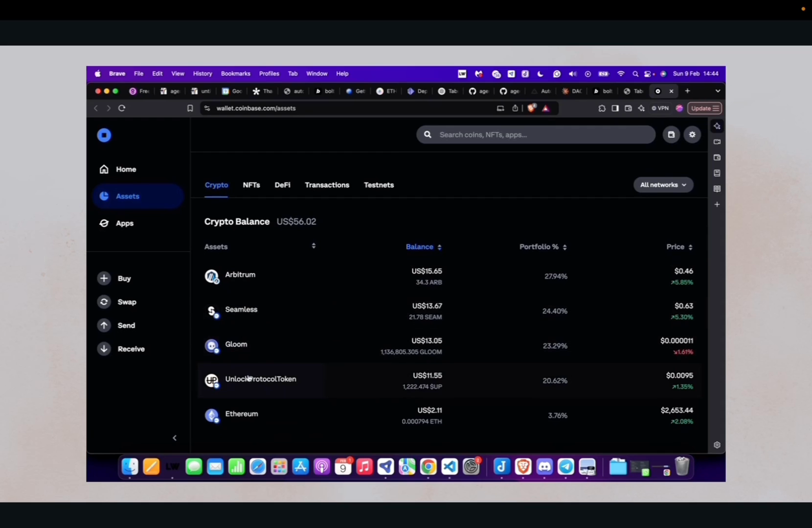Open a new browser tab
This screenshot has height=528, width=812.
pos(687,91)
